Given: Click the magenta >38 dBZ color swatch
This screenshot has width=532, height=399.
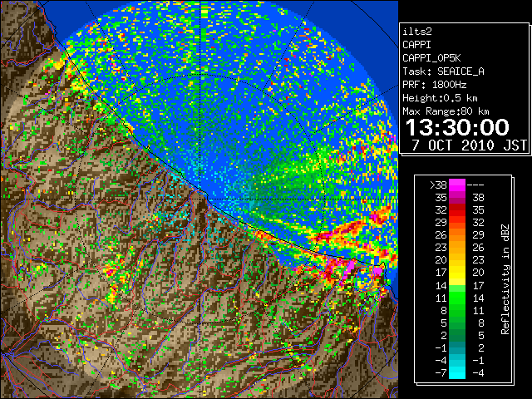Looking at the screenshot, I should click(456, 185).
